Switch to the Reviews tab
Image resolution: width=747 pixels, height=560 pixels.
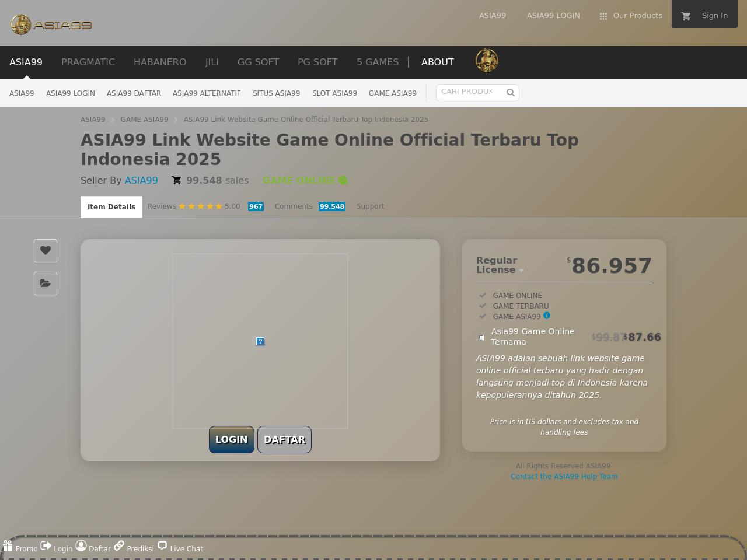click(x=162, y=206)
